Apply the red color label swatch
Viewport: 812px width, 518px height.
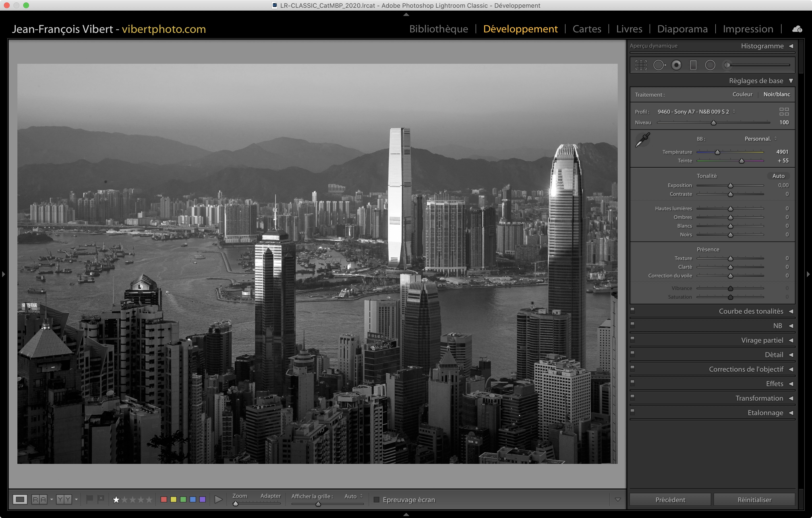(164, 499)
